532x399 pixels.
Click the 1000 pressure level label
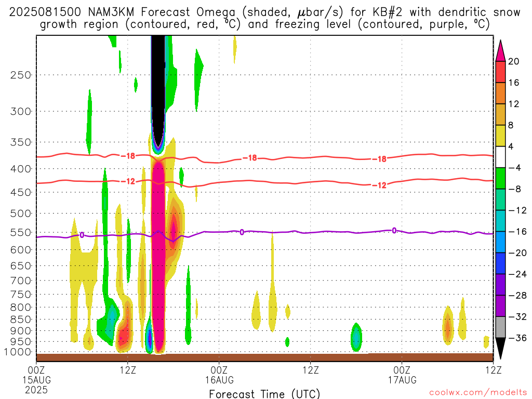(x=18, y=352)
